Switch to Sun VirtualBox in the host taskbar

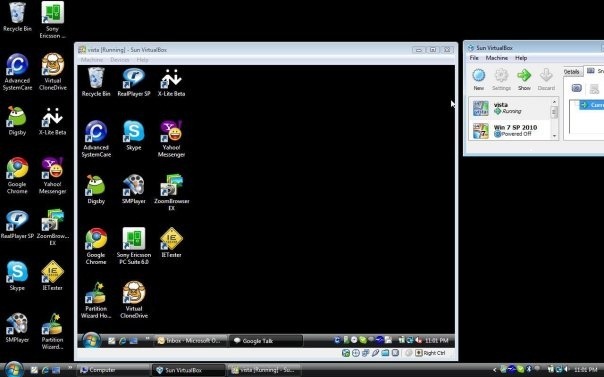click(189, 370)
